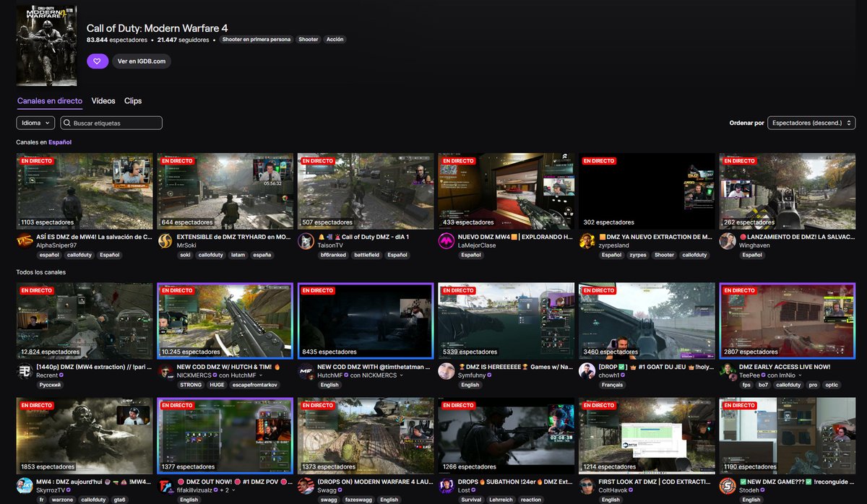The image size is (867, 504).
Task: Open MrSoki's channel avatar
Action: click(165, 241)
